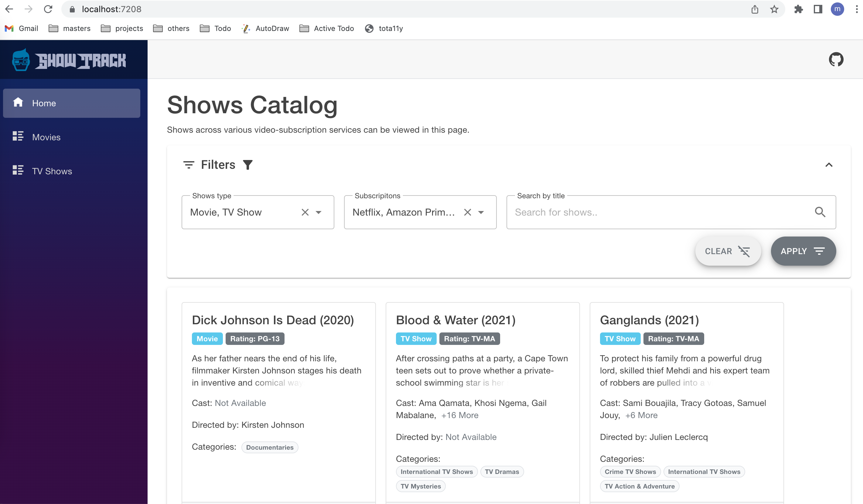The height and width of the screenshot is (504, 863).
Task: Click the filter list icon before Filters
Action: (x=189, y=165)
